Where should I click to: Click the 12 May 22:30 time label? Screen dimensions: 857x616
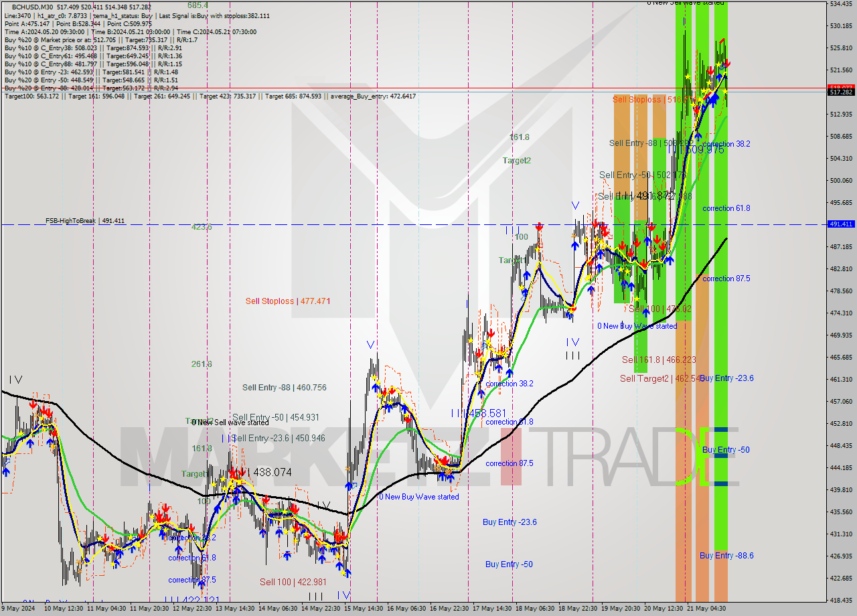(x=192, y=609)
